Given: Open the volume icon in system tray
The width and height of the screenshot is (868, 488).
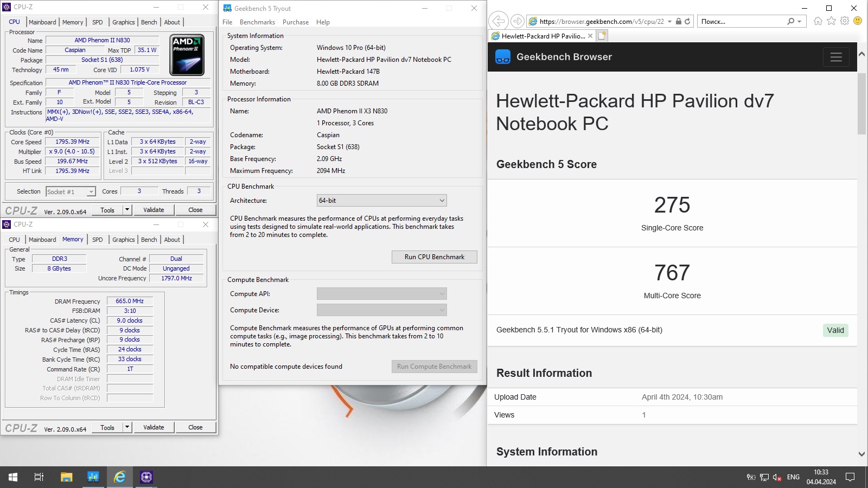Looking at the screenshot, I should (777, 477).
